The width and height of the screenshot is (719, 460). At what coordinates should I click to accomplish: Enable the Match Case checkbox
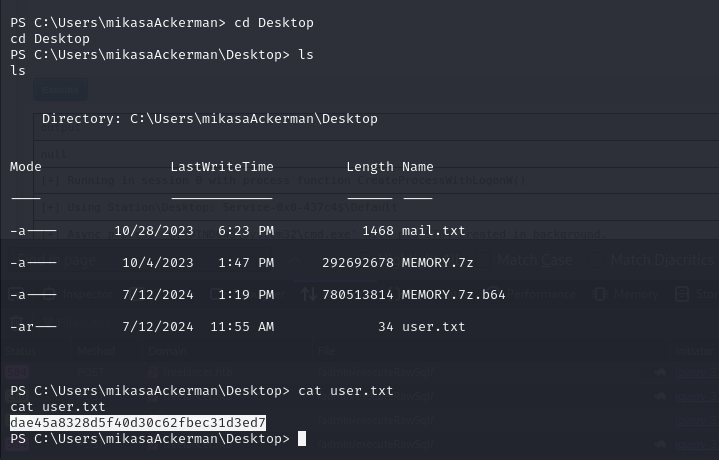[x=482, y=260]
